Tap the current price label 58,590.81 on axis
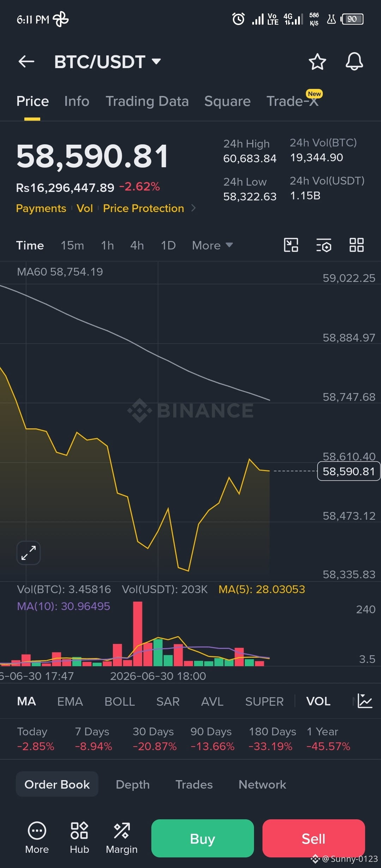 pyautogui.click(x=349, y=471)
